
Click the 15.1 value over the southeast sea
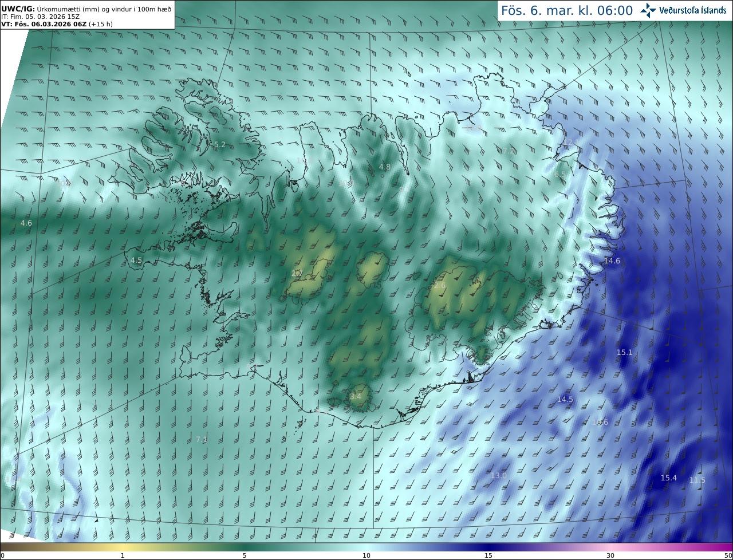tap(625, 352)
